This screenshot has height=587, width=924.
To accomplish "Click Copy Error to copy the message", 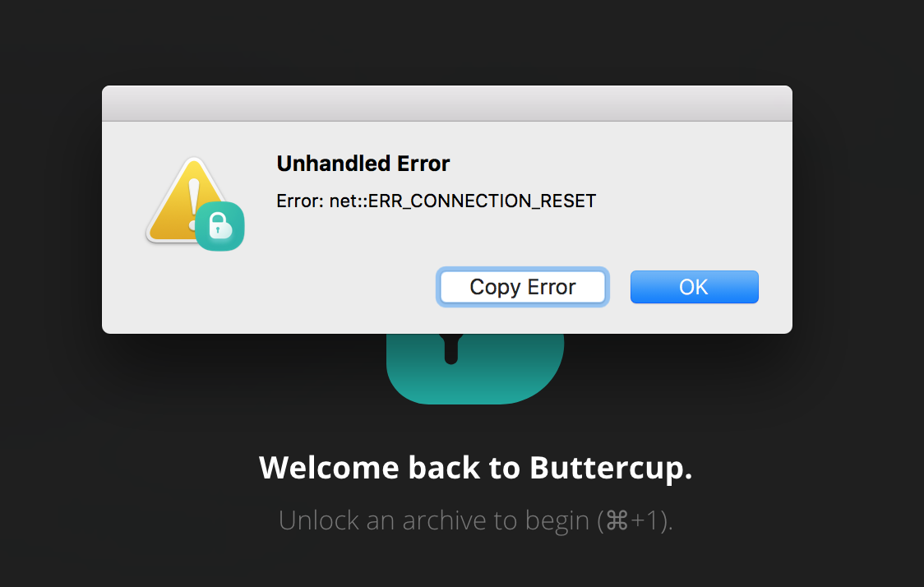I will pyautogui.click(x=522, y=286).
